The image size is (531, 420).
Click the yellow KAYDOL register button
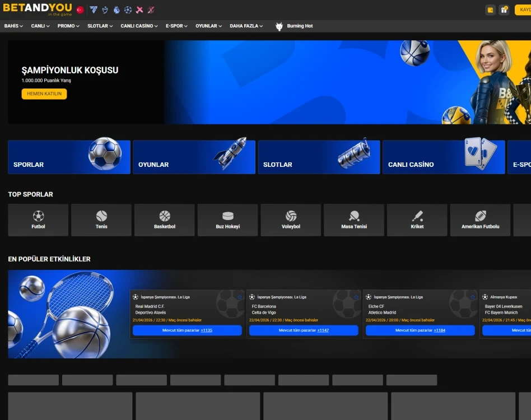click(523, 10)
